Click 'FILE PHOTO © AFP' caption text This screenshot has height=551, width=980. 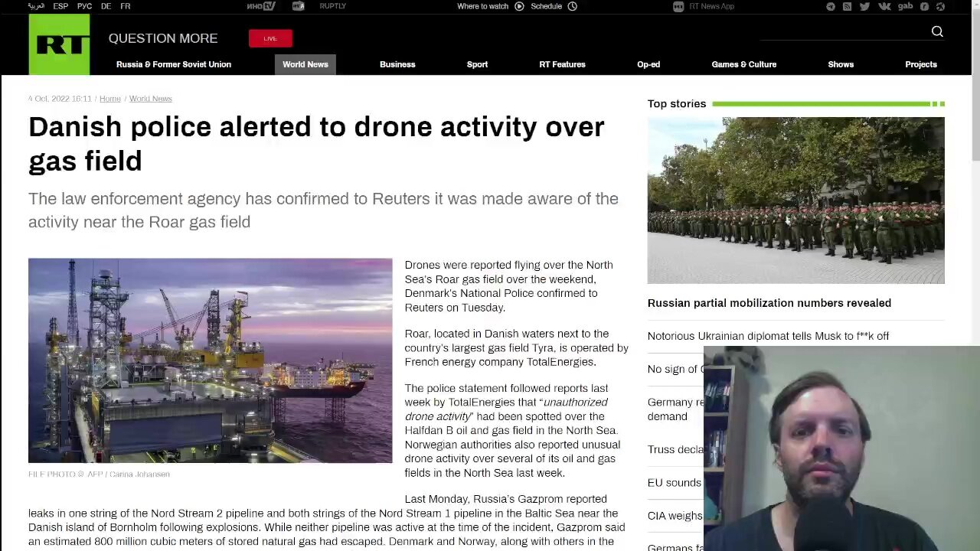click(x=99, y=474)
